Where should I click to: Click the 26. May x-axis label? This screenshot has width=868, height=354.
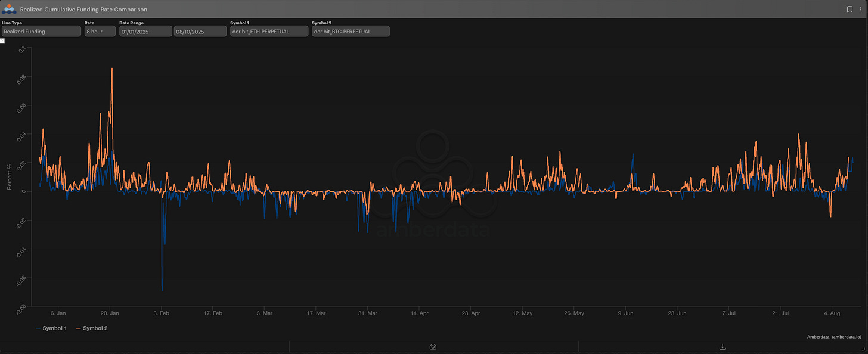(574, 313)
